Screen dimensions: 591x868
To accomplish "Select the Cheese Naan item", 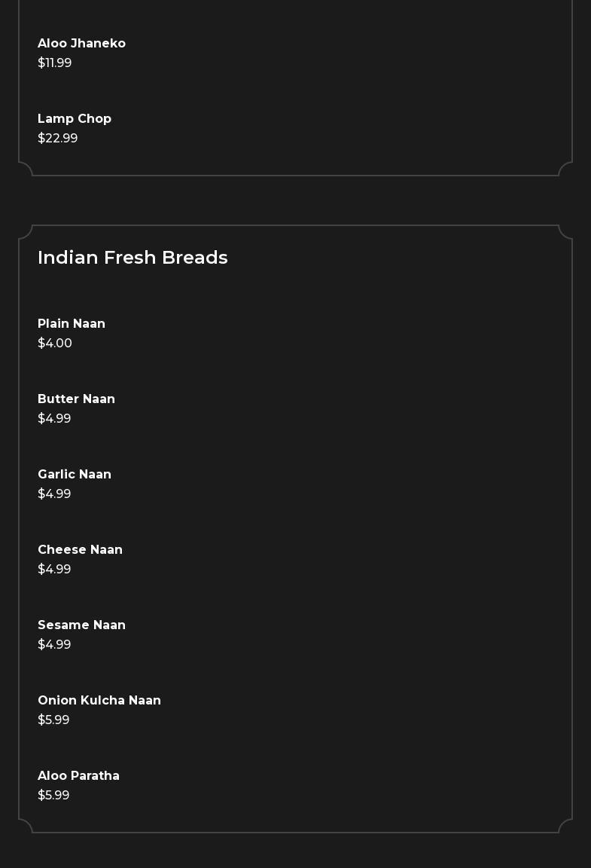I will point(80,550).
